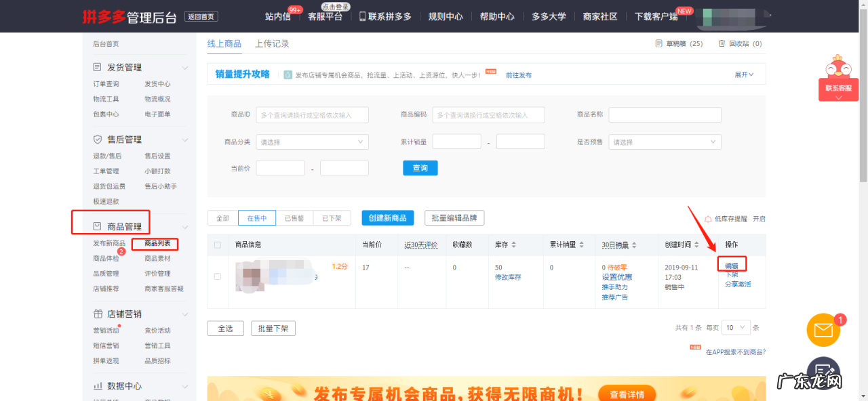This screenshot has height=401, width=868.
Task: Enable 开启 for low stock reminder
Action: 760,218
